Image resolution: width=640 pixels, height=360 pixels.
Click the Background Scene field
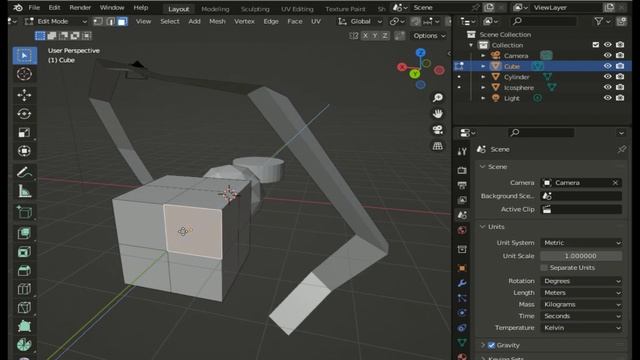[581, 196]
